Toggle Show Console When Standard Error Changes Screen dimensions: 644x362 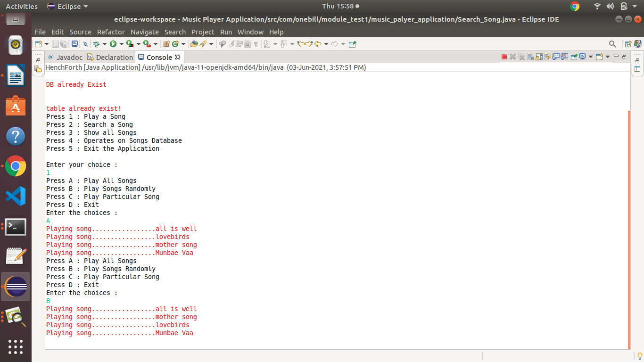(x=564, y=57)
